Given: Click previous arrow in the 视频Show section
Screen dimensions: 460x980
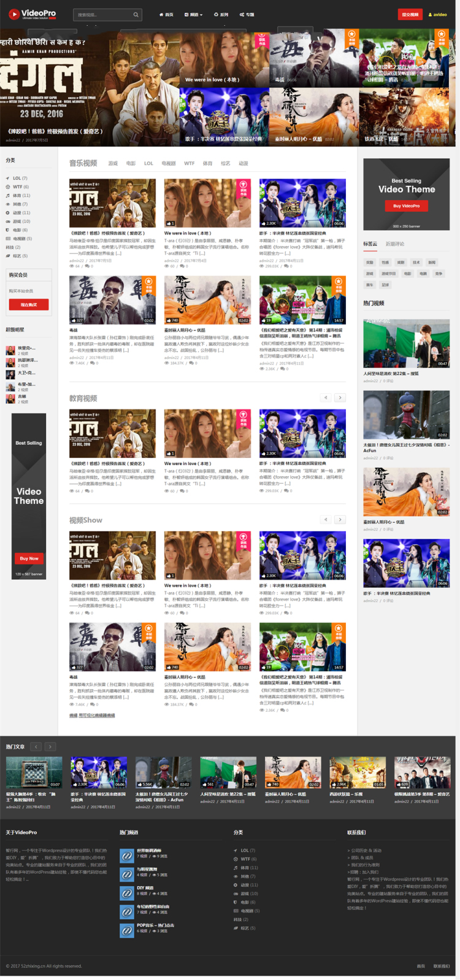Looking at the screenshot, I should coord(326,519).
